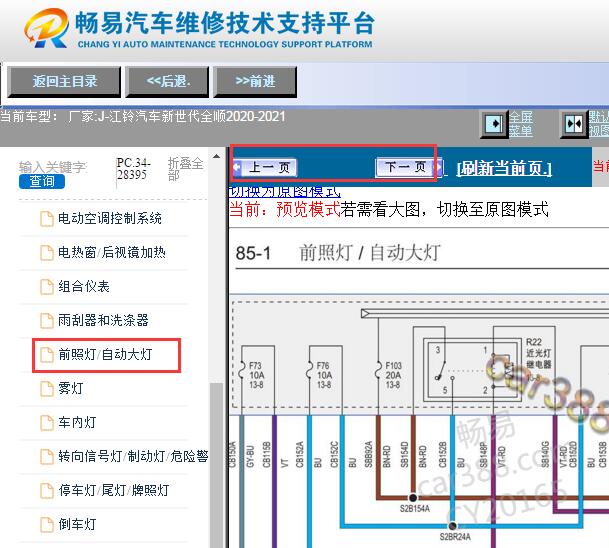Viewport: 609px width, 548px height.
Task: Click the 切换为原图模式 link
Action: tap(285, 191)
